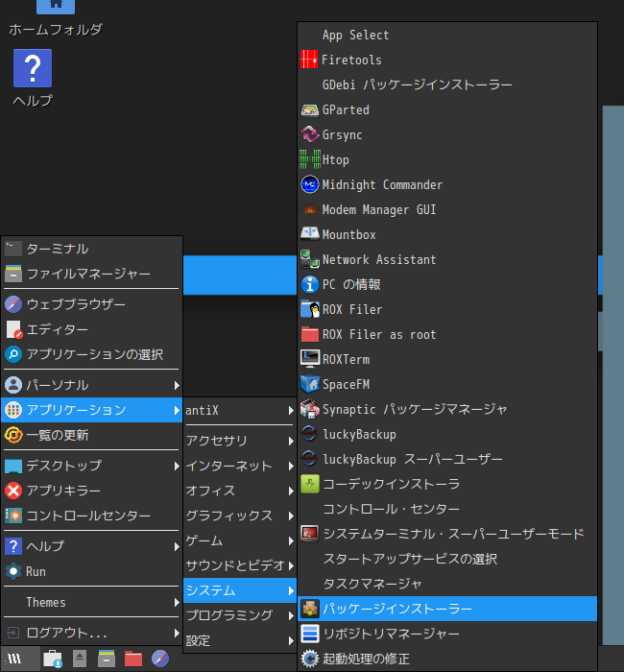
Task: Open ファイルマネージャー from main menu
Action: pos(92,274)
